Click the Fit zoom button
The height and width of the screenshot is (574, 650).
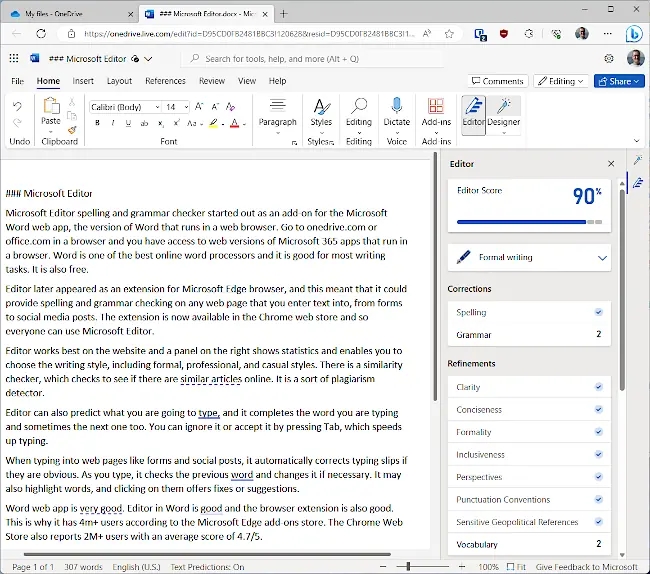[516, 567]
